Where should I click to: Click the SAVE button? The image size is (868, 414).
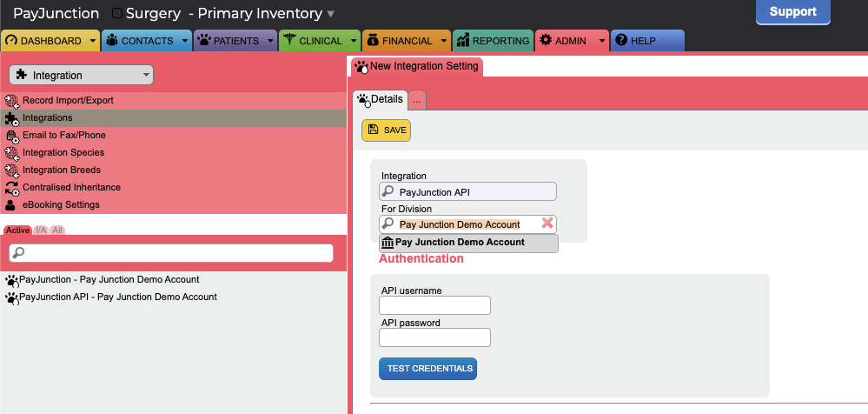[x=387, y=130]
